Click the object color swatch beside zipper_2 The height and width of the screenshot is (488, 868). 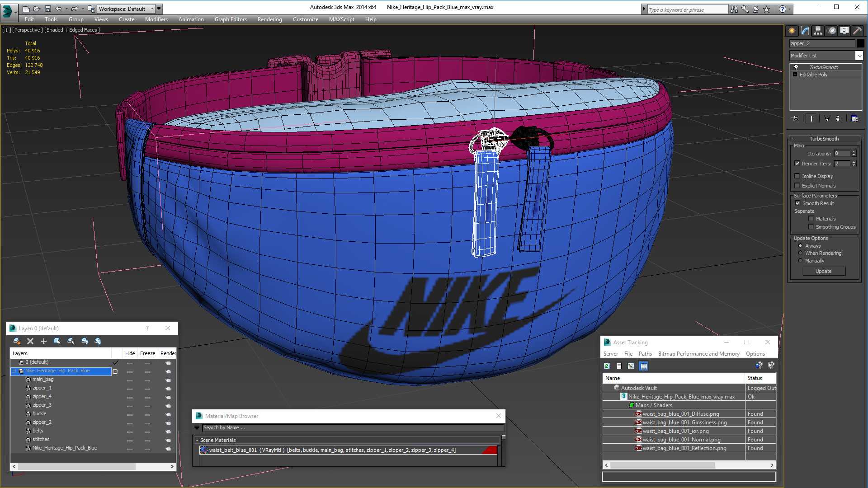click(861, 43)
